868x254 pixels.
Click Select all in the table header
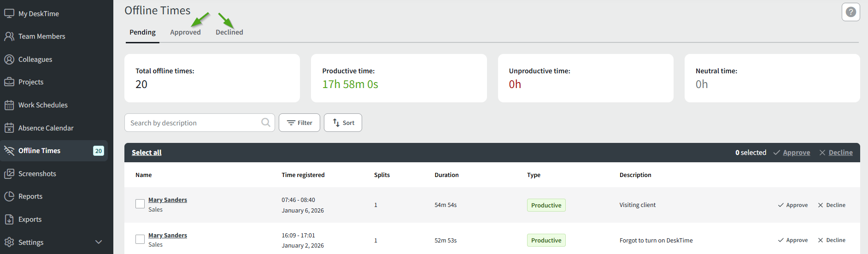tap(147, 153)
